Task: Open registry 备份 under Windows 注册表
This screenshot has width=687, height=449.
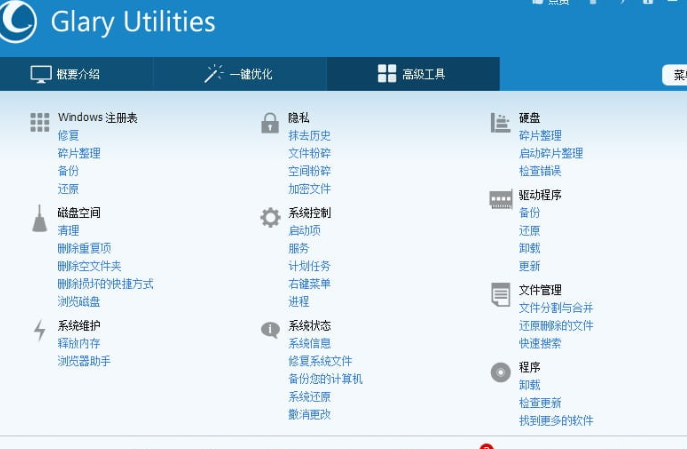Action: (x=68, y=171)
